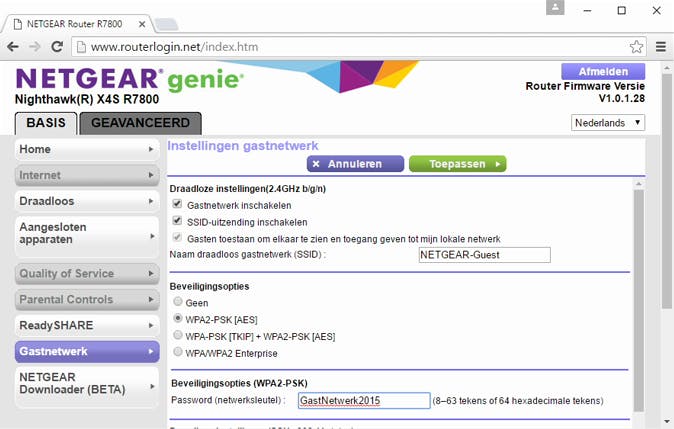
Task: Click the V1.0.1.28 firmware version text
Action: pos(622,98)
